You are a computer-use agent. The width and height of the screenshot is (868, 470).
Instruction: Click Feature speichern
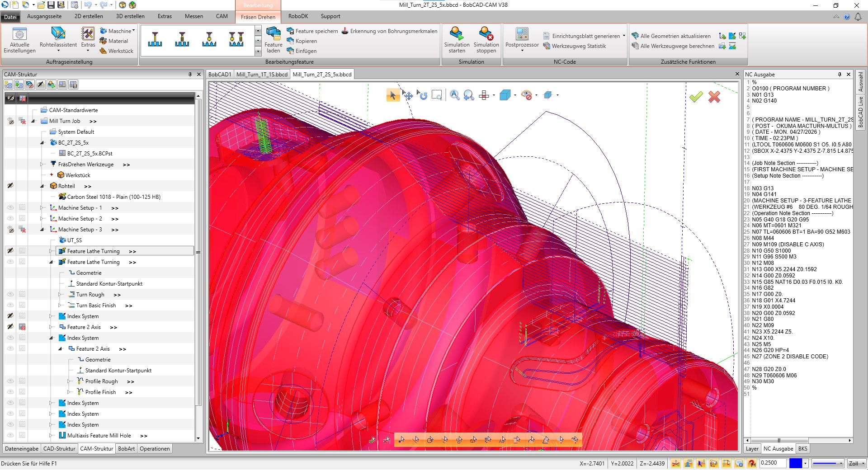pos(312,31)
